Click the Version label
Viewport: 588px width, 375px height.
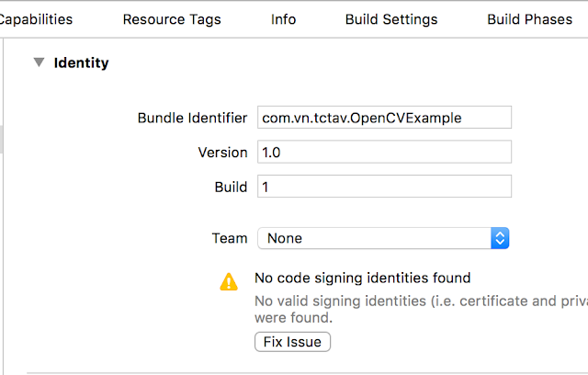[222, 153]
